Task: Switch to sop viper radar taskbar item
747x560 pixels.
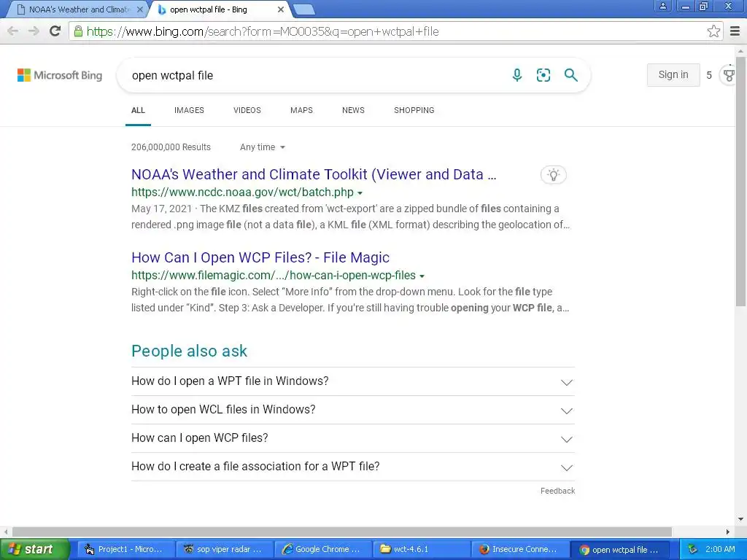Action: point(225,550)
